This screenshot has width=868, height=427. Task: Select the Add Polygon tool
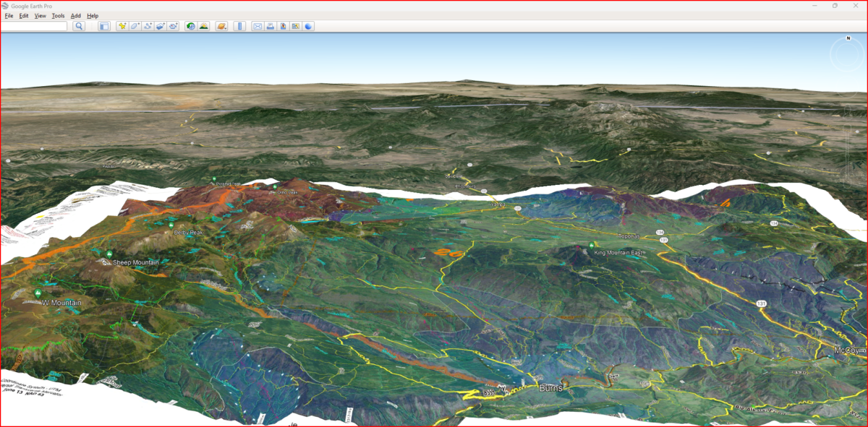(x=135, y=26)
